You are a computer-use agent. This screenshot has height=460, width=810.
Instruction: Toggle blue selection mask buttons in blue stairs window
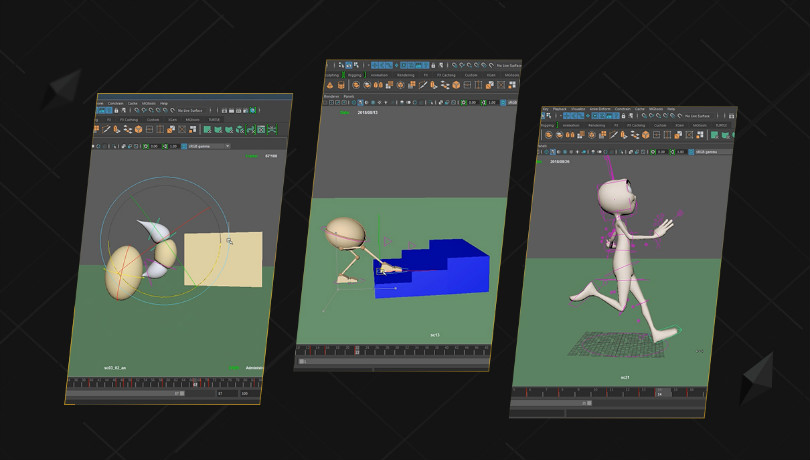pos(414,65)
